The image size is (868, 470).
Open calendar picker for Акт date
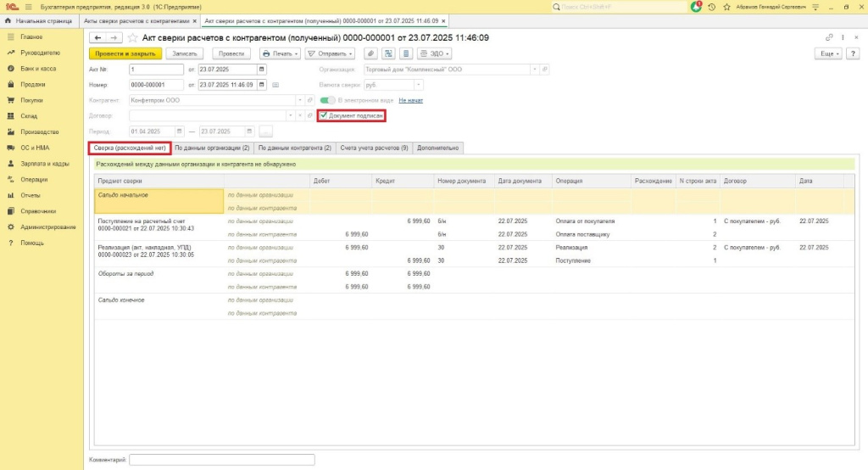pos(261,70)
